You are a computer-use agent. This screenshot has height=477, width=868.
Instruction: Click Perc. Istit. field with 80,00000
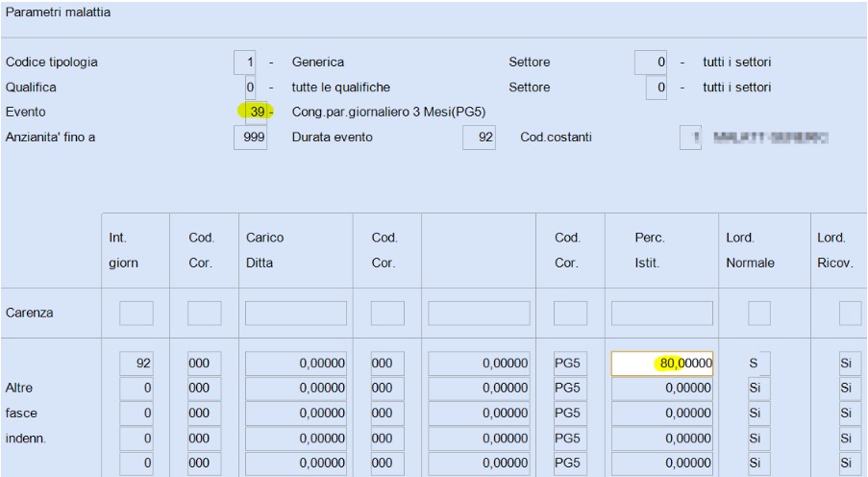coord(662,364)
